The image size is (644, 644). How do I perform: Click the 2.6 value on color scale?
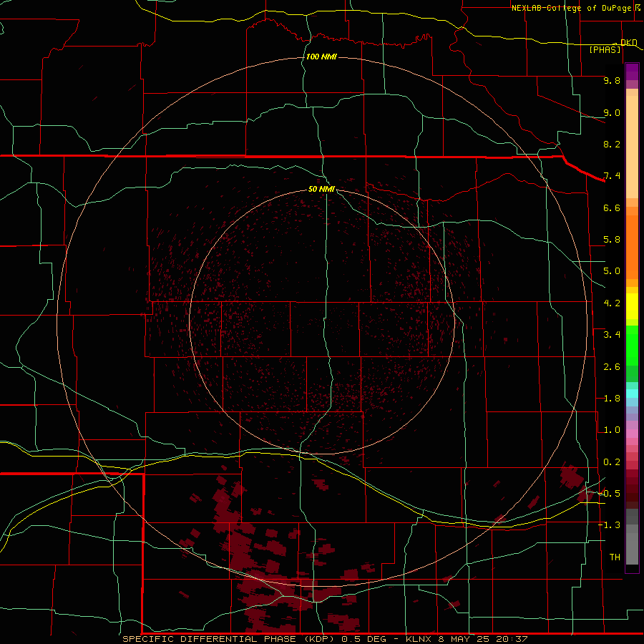coord(612,367)
